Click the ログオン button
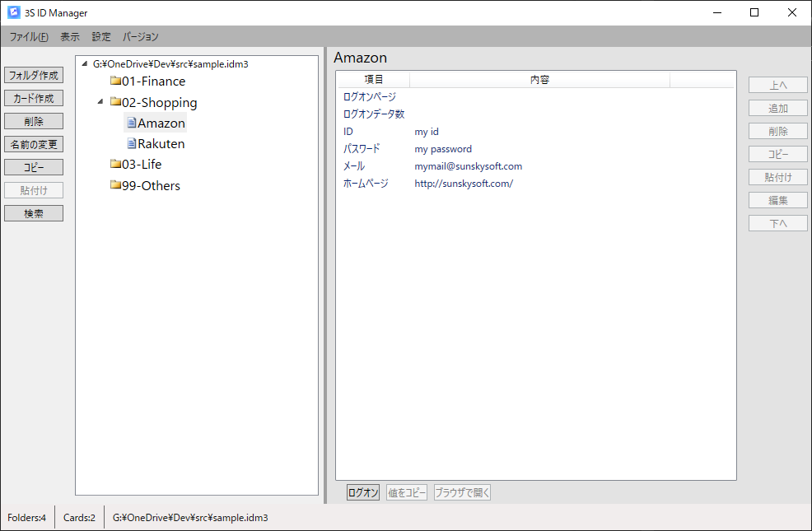Image resolution: width=812 pixels, height=531 pixels. coord(363,492)
